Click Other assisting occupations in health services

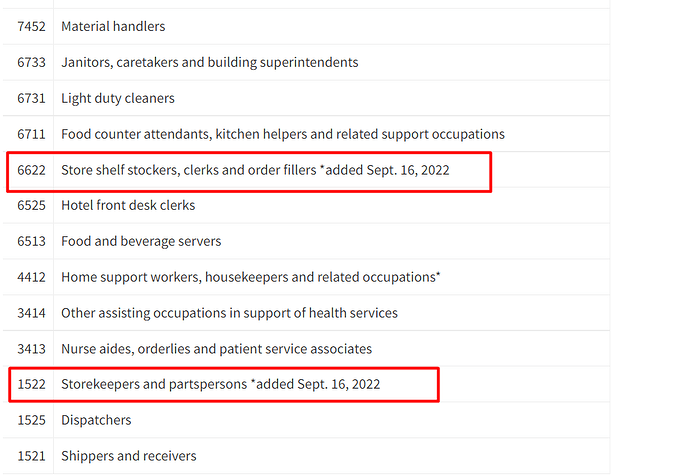point(229,313)
